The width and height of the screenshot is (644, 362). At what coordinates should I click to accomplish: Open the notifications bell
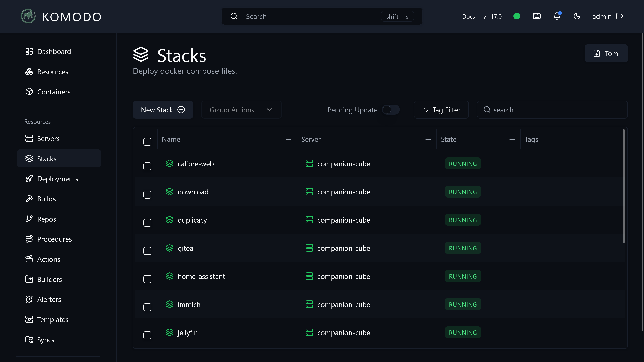pyautogui.click(x=557, y=16)
